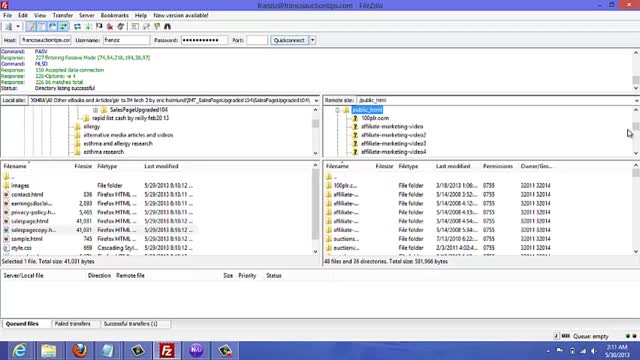
Task: Toggle the local directory tree display
Action: point(42,27)
